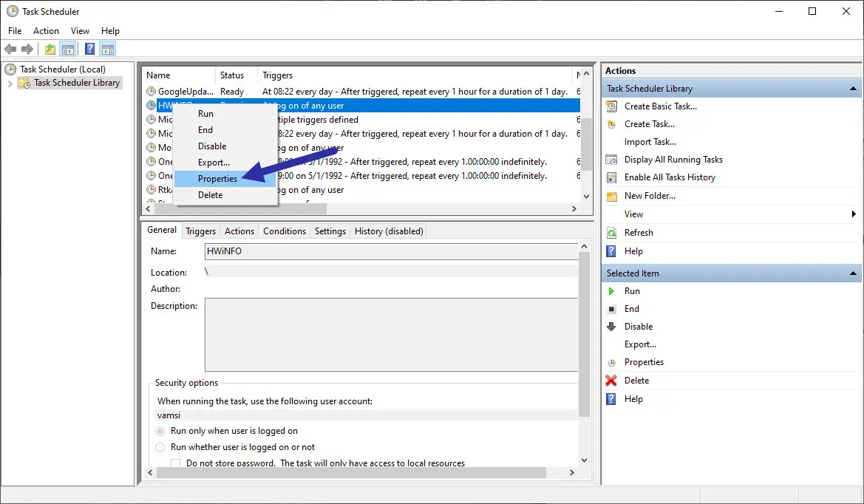Click the green Refresh icon
The height and width of the screenshot is (504, 864).
tap(612, 233)
